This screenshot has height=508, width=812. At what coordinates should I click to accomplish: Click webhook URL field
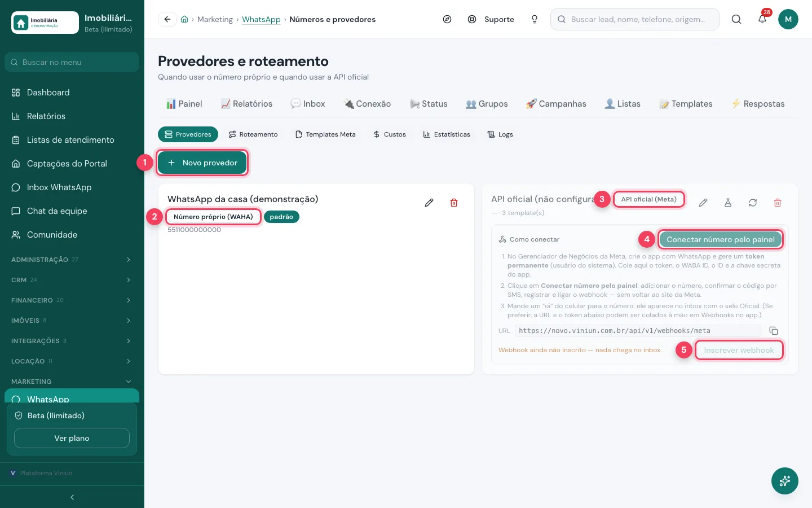pyautogui.click(x=638, y=331)
